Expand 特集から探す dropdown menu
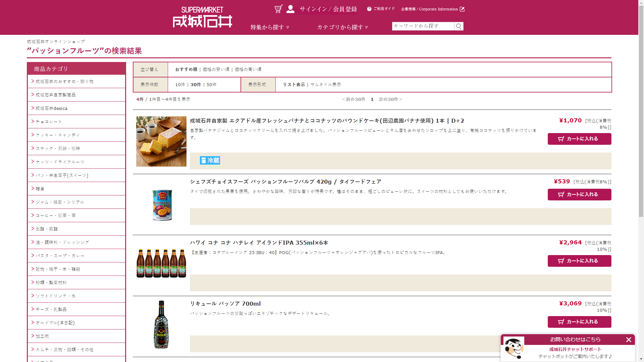644x362 pixels. coord(270,27)
